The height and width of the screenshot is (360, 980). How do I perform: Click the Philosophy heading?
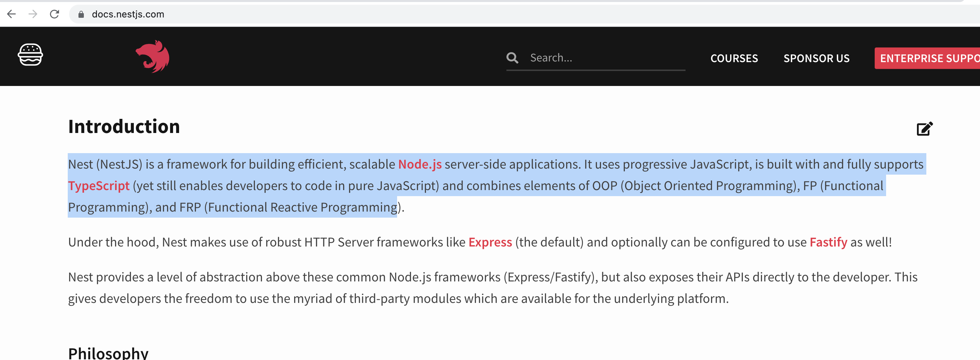(x=108, y=353)
